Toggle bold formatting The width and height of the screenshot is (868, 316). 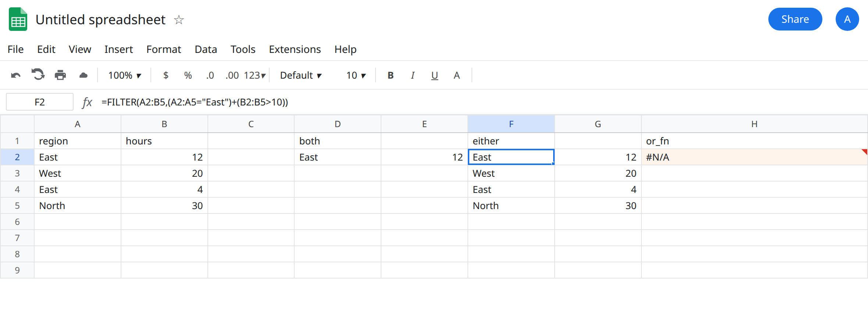pyautogui.click(x=391, y=75)
